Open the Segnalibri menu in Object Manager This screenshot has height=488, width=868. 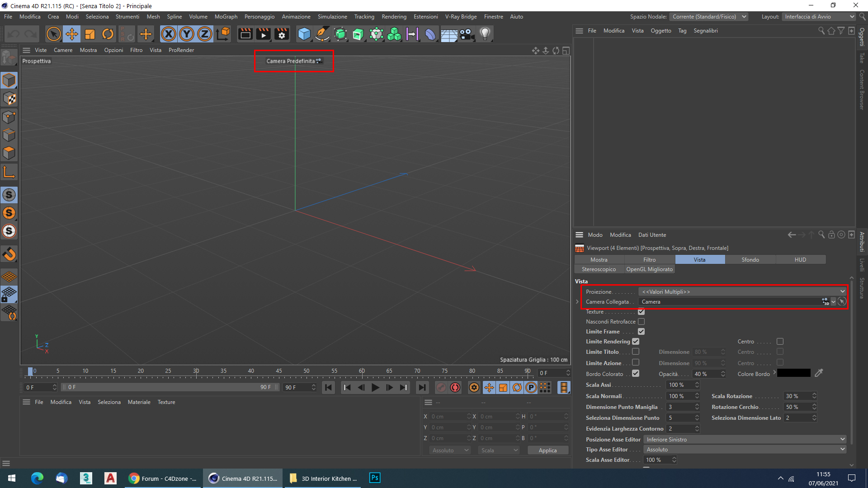[x=705, y=31]
